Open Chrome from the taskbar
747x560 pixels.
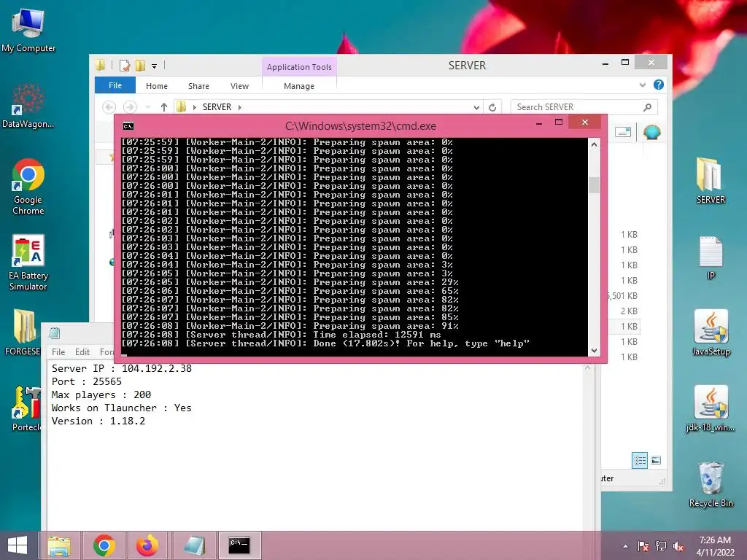coord(104,545)
